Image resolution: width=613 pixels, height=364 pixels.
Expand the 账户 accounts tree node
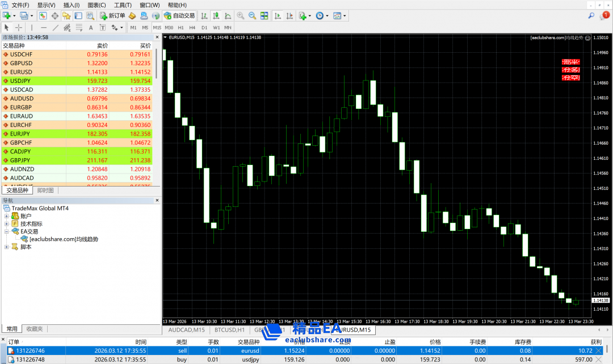pos(7,216)
